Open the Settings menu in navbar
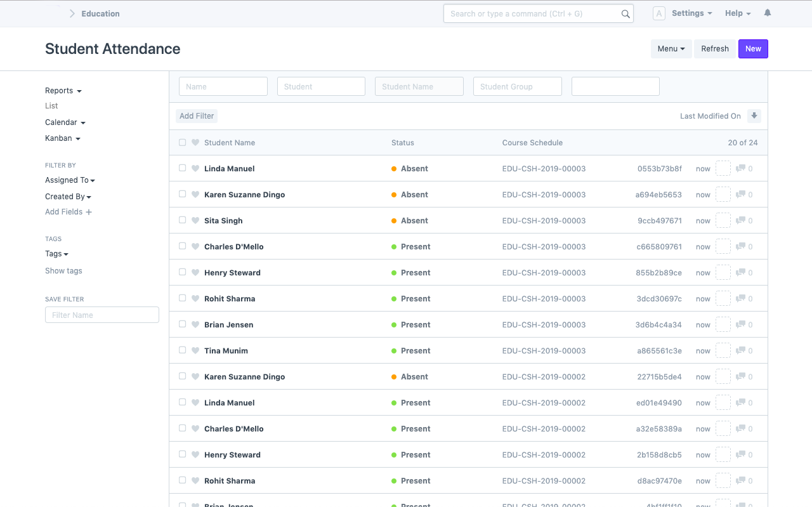The height and width of the screenshot is (507, 812). (x=691, y=13)
